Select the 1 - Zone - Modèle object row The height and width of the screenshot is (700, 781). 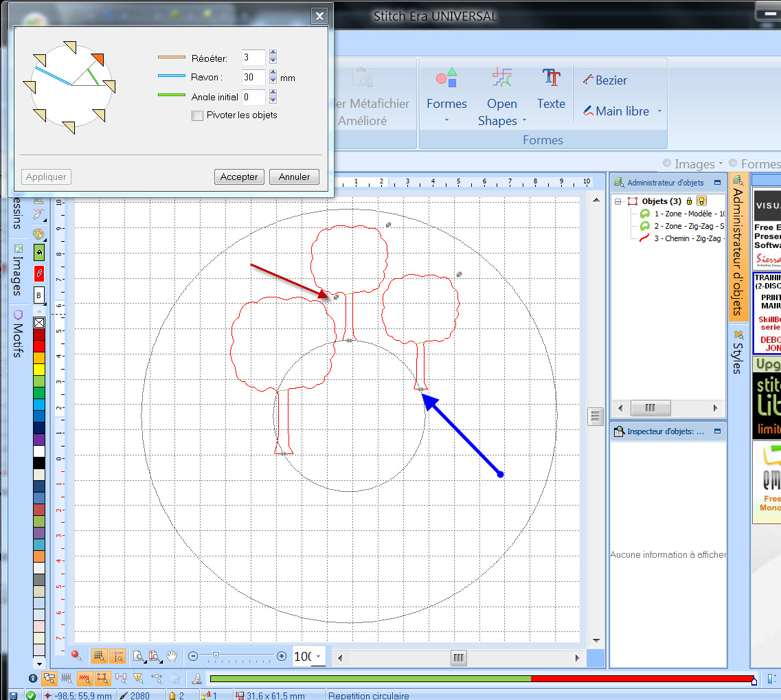click(x=682, y=214)
